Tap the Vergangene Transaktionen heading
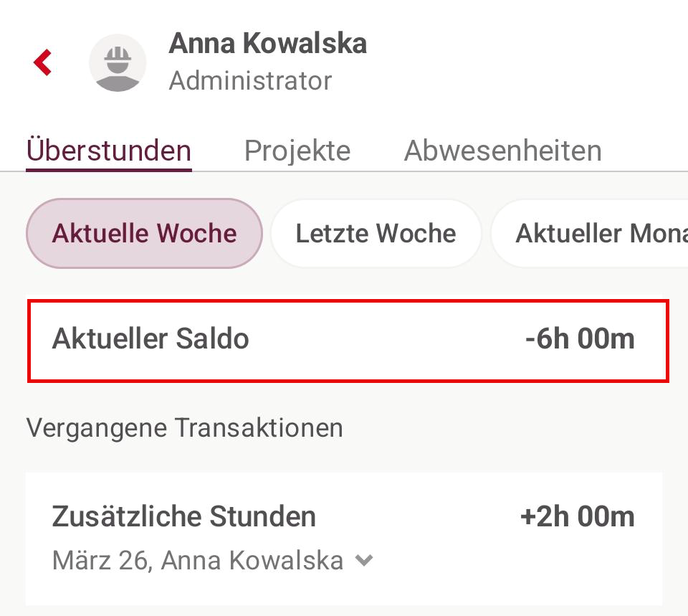 click(185, 428)
